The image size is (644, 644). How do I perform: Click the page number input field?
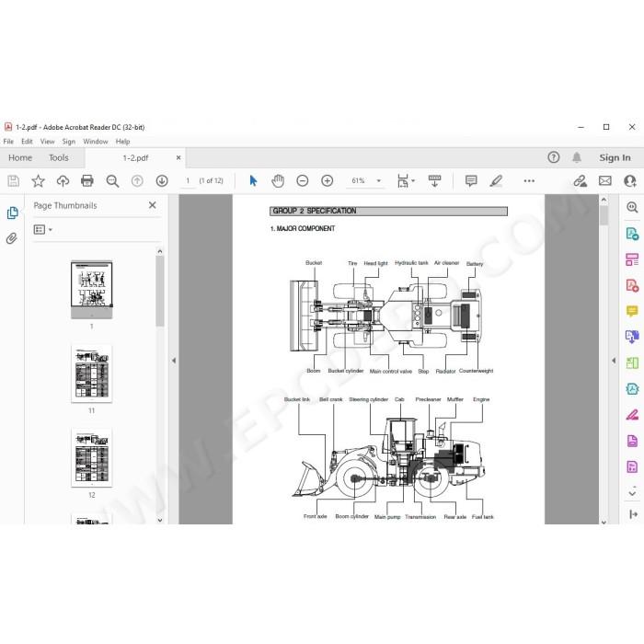point(188,180)
